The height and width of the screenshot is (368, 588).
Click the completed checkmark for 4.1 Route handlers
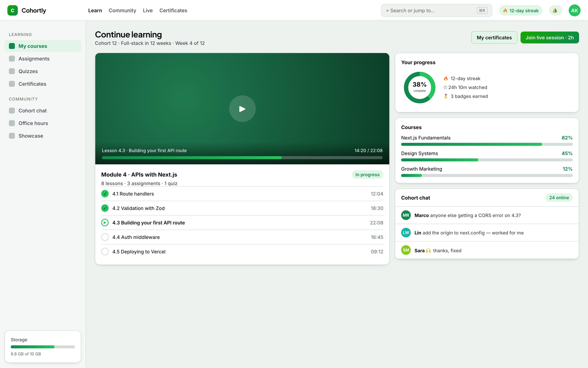pos(105,194)
